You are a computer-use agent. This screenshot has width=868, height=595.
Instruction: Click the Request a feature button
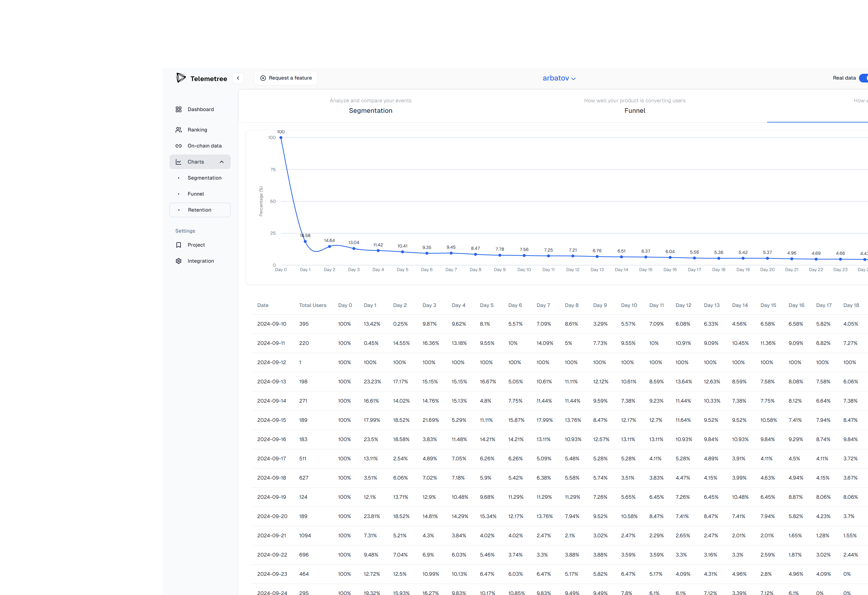click(x=286, y=78)
